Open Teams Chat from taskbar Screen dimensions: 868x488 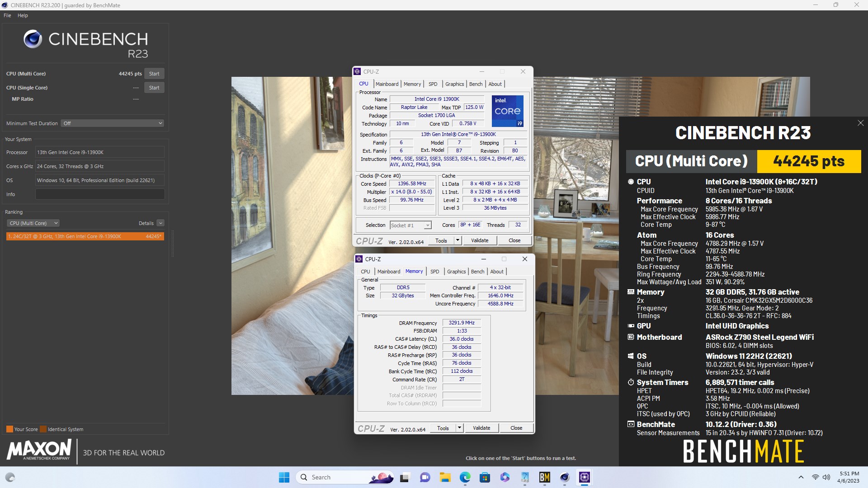425,477
